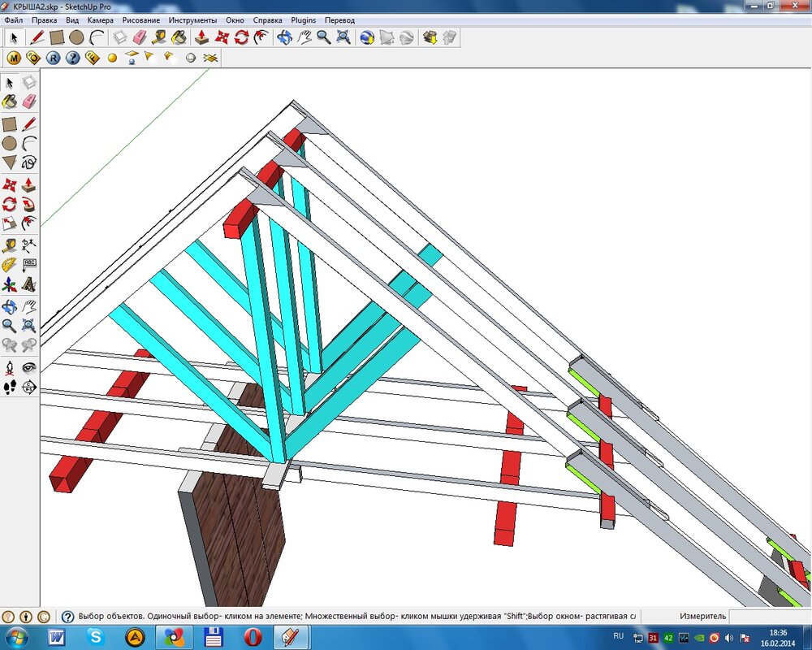The image size is (812, 650).
Task: Click the yellow M plugin icon
Action: pyautogui.click(x=14, y=58)
